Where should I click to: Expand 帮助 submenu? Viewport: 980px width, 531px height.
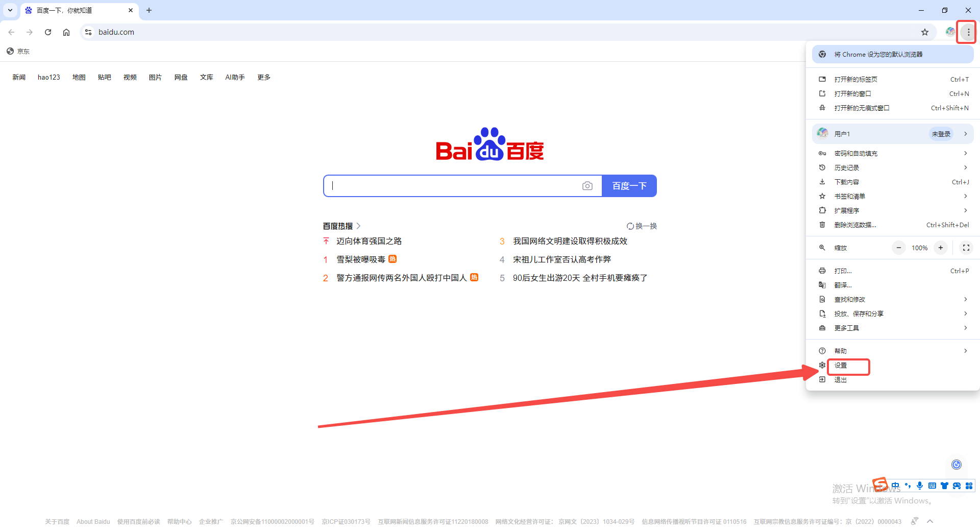(893, 351)
